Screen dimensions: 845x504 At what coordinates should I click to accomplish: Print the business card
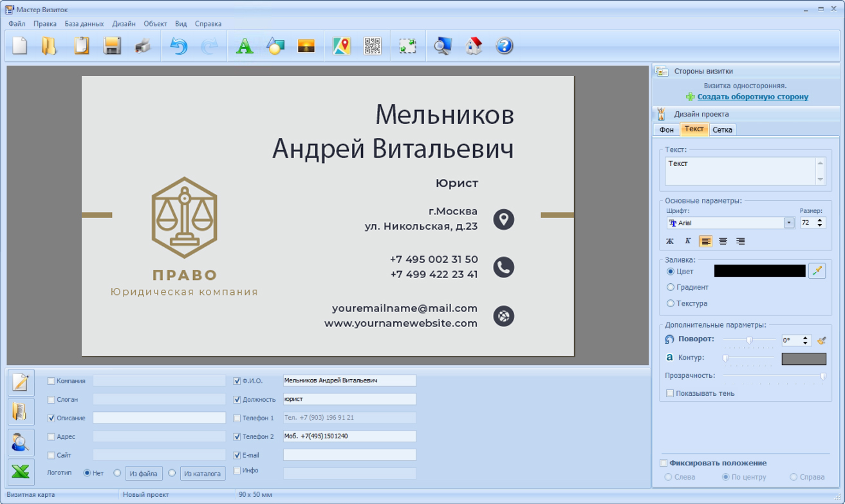143,46
